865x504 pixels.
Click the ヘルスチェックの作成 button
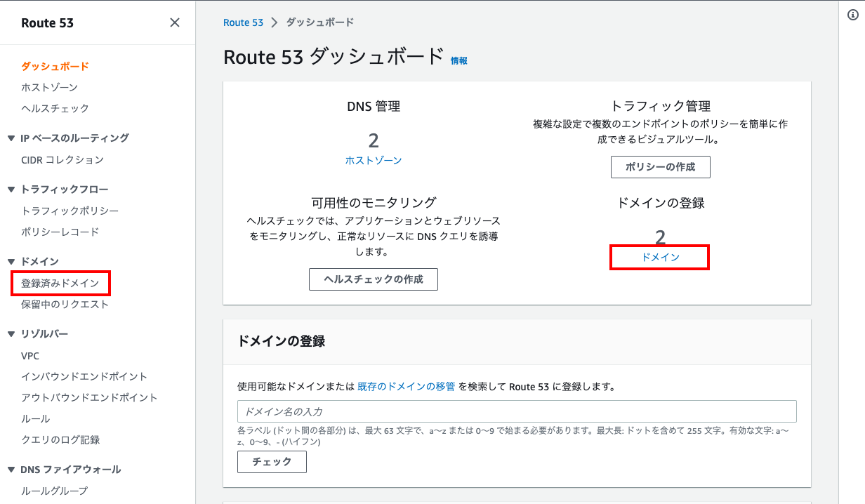pos(374,279)
